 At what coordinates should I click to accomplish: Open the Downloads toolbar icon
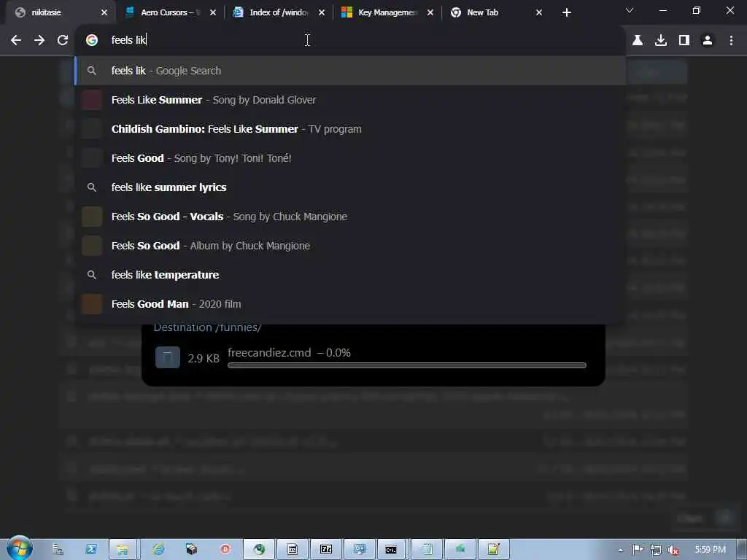[x=661, y=41]
